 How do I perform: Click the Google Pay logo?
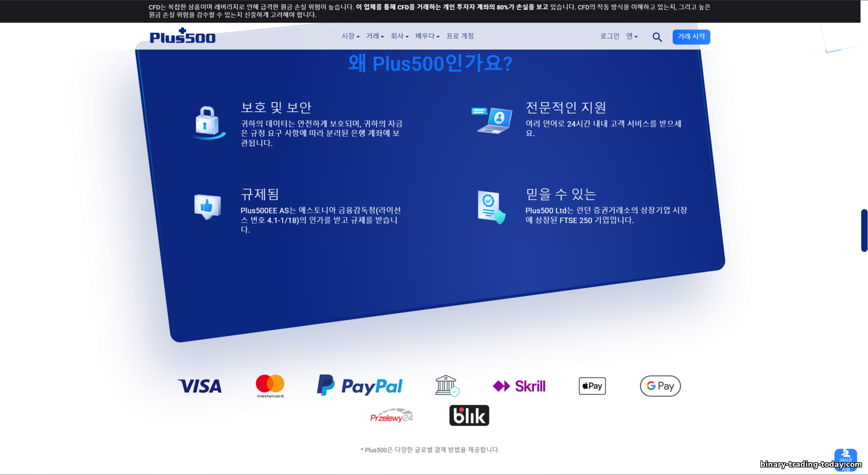[x=660, y=386]
